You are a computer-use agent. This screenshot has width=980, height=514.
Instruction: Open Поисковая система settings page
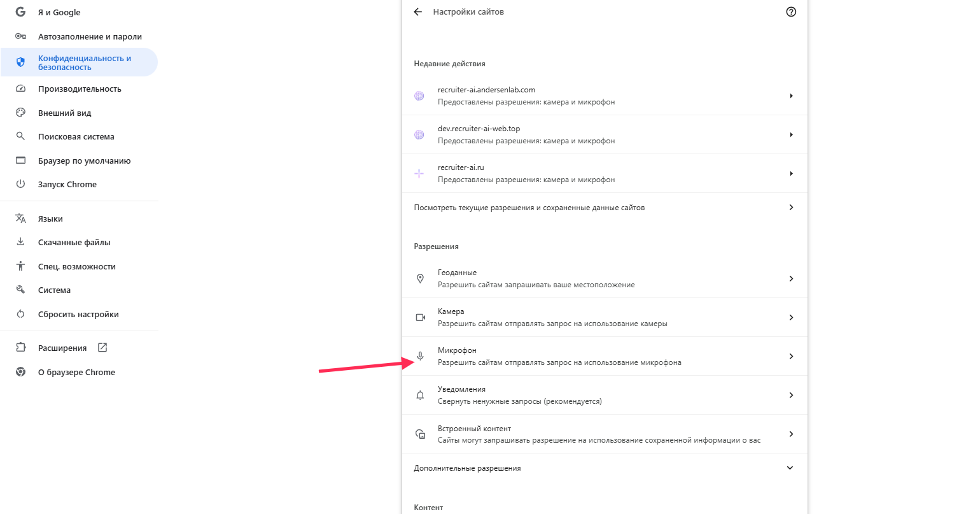coord(76,137)
